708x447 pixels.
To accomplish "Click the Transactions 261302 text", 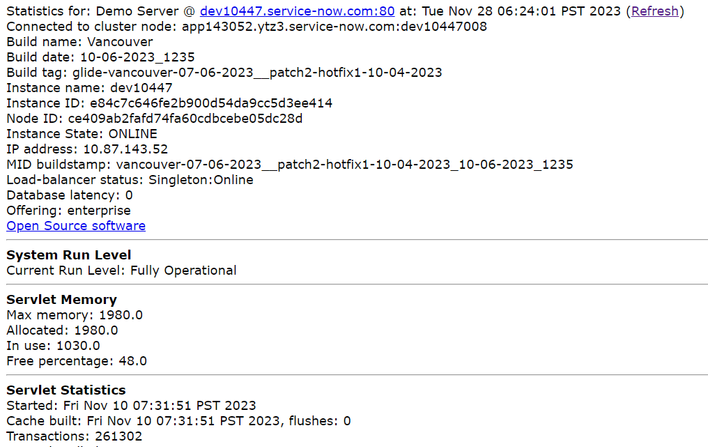I will tap(74, 436).
